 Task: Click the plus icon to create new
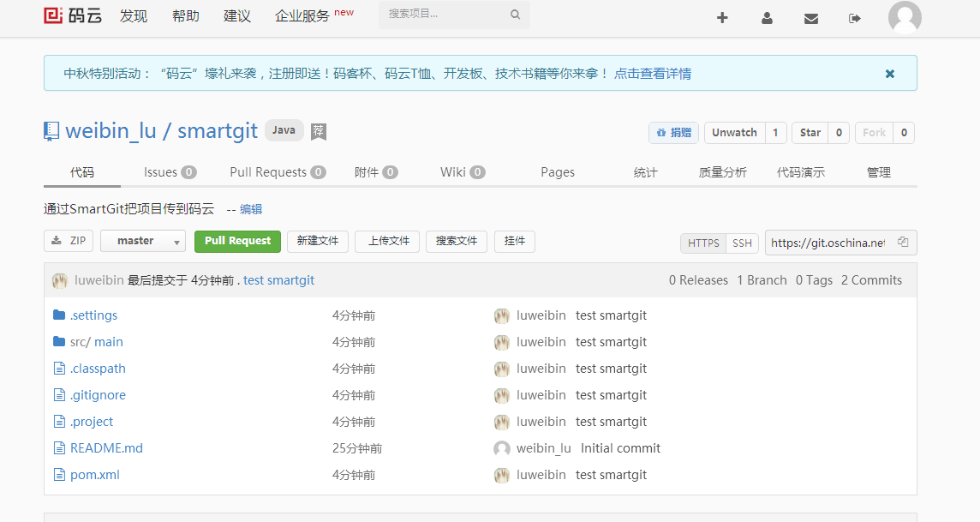pyautogui.click(x=722, y=18)
